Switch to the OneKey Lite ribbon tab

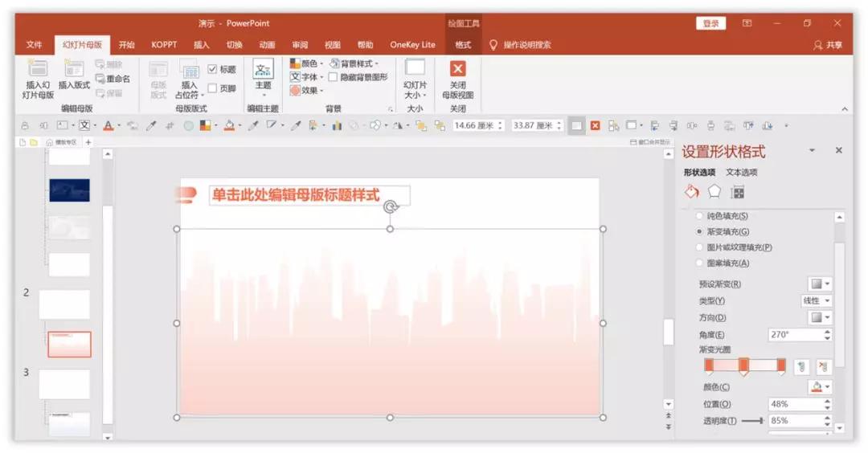click(412, 45)
